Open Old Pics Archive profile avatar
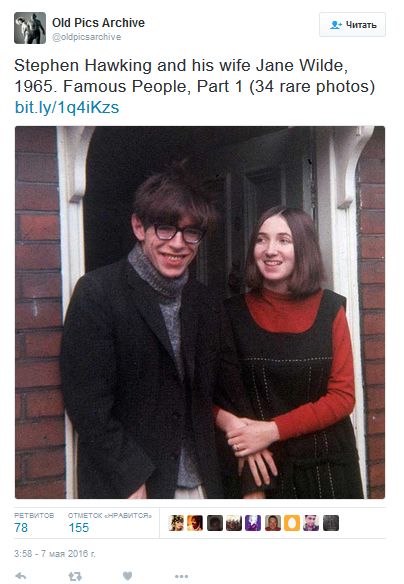 30,28
